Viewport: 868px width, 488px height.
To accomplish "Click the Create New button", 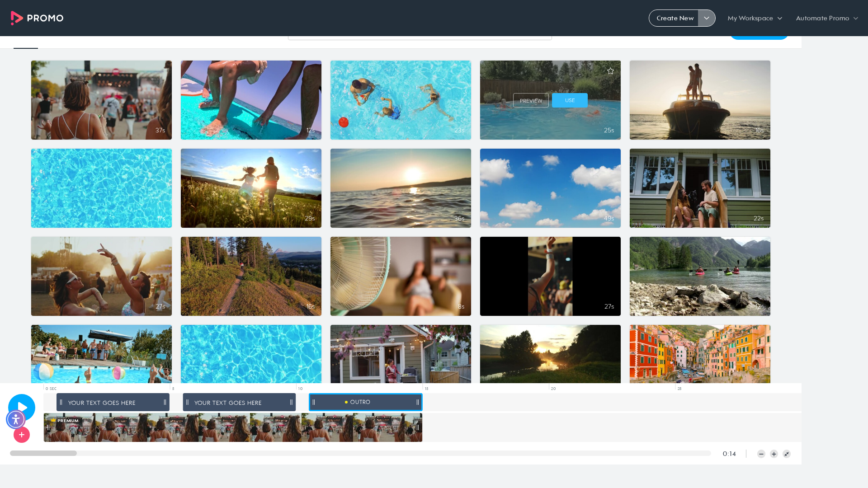I will [x=675, y=18].
